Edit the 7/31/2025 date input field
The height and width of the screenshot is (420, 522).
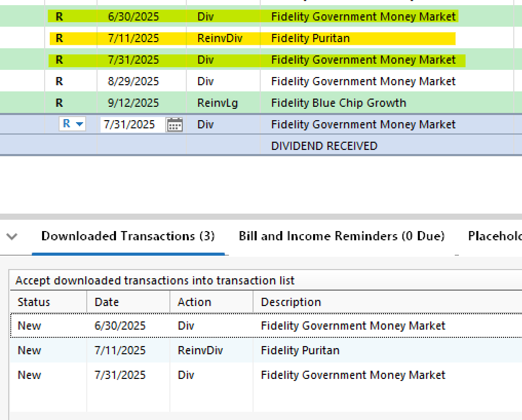coord(132,125)
